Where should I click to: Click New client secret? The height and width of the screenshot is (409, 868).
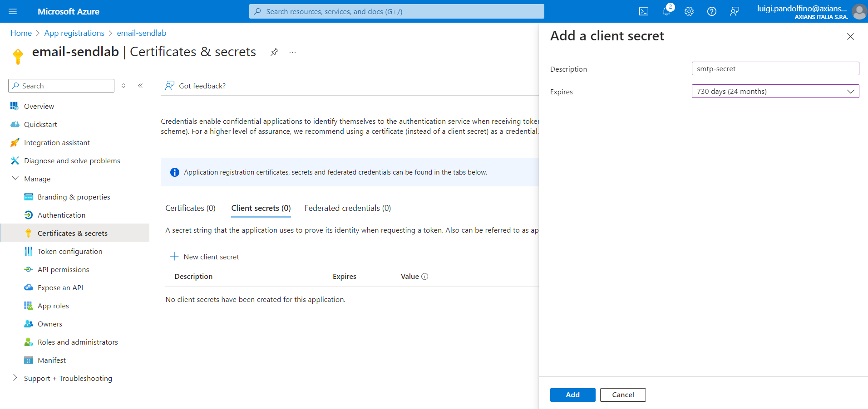point(205,257)
